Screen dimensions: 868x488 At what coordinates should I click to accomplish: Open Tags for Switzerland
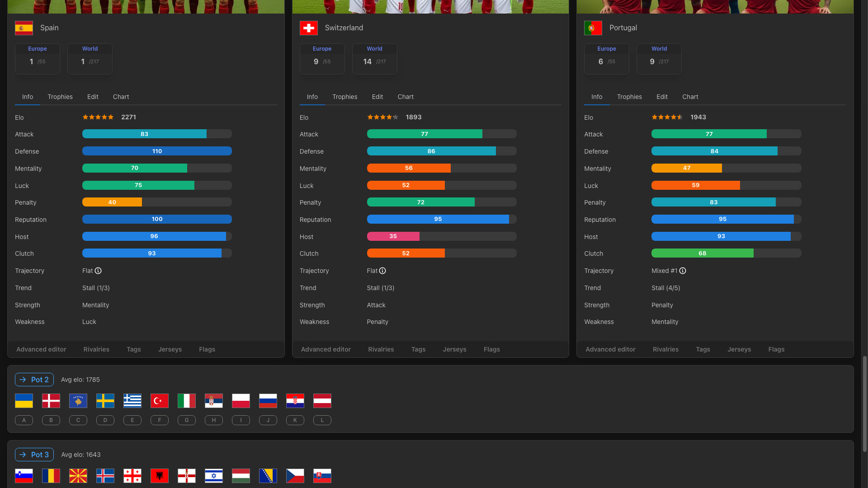(419, 349)
